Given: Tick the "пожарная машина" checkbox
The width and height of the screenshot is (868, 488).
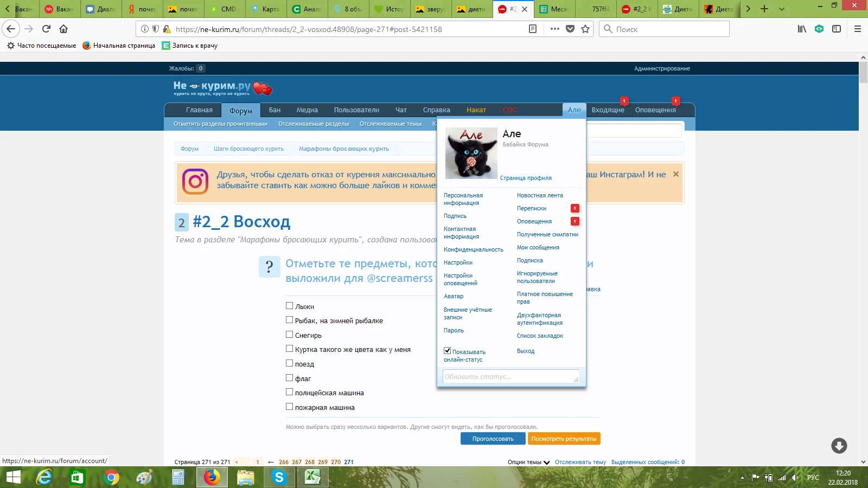Looking at the screenshot, I should (x=290, y=407).
